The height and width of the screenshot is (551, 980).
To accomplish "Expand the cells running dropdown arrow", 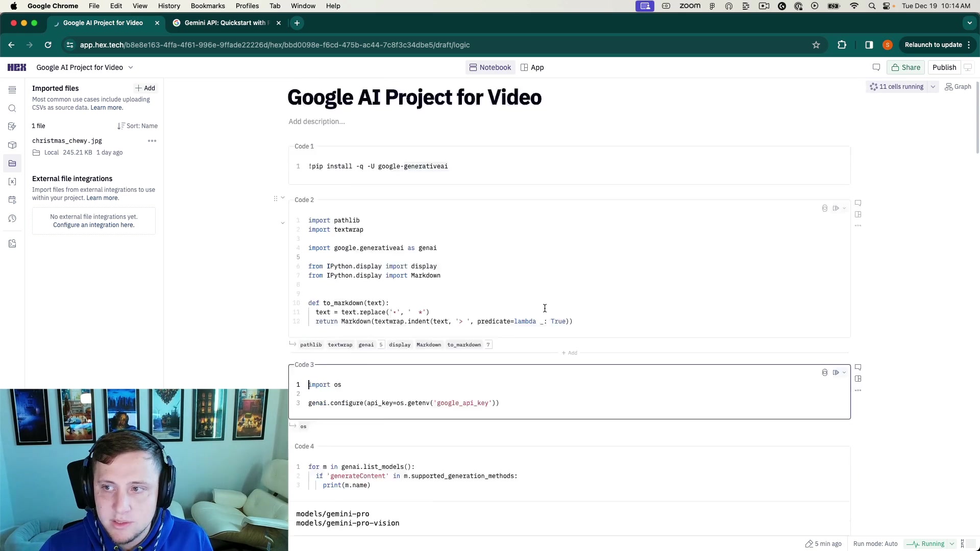I will coord(933,87).
